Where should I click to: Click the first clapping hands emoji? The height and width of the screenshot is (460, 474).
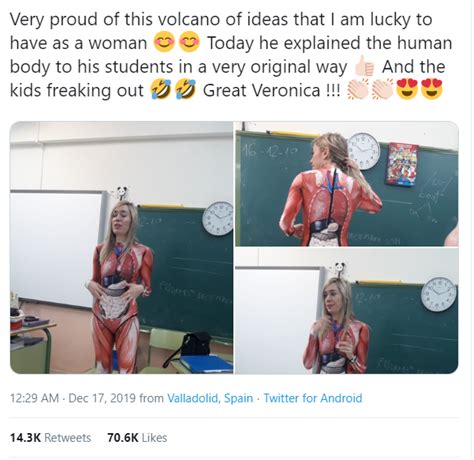(x=358, y=90)
